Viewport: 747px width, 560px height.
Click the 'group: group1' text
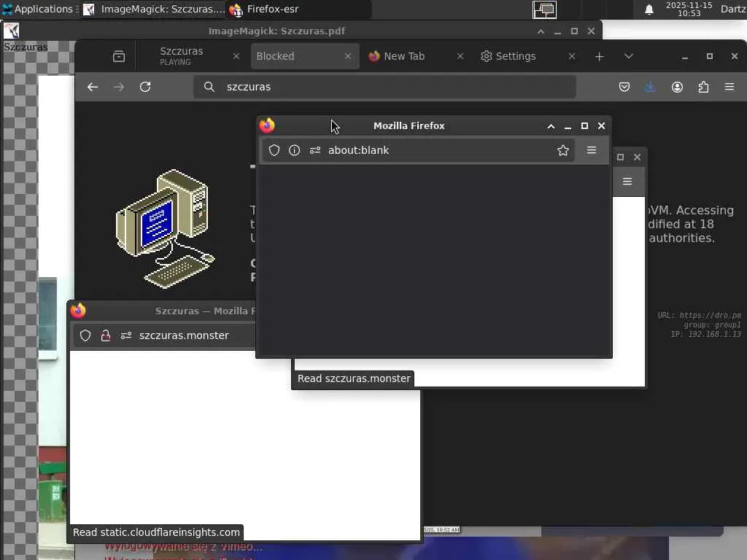pos(712,324)
